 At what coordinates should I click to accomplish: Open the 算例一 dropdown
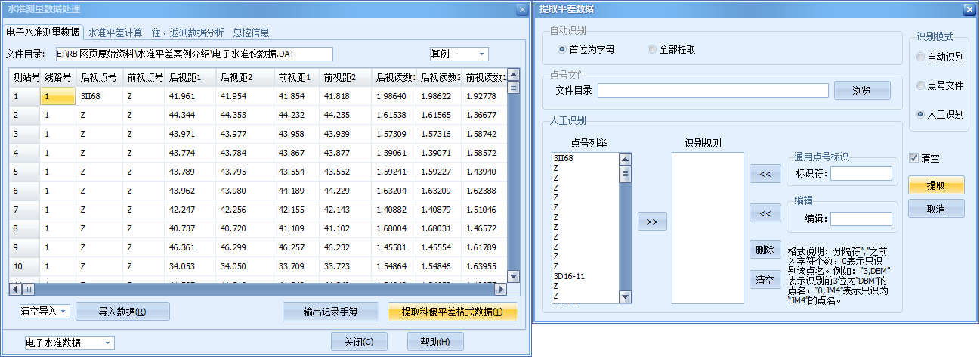click(x=459, y=54)
